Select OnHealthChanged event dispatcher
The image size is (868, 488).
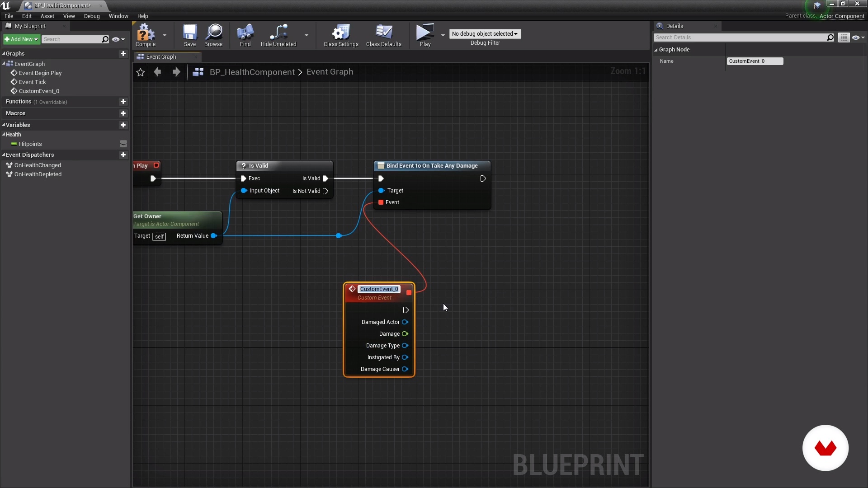point(38,165)
